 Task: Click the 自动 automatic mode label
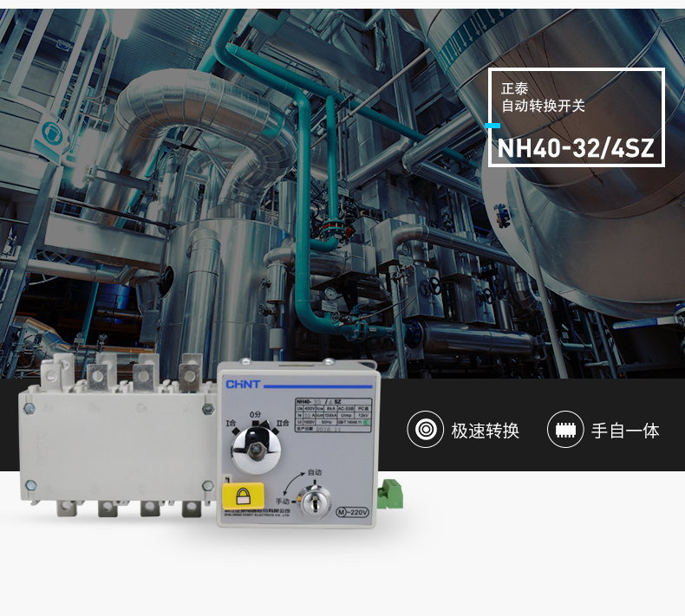(315, 473)
